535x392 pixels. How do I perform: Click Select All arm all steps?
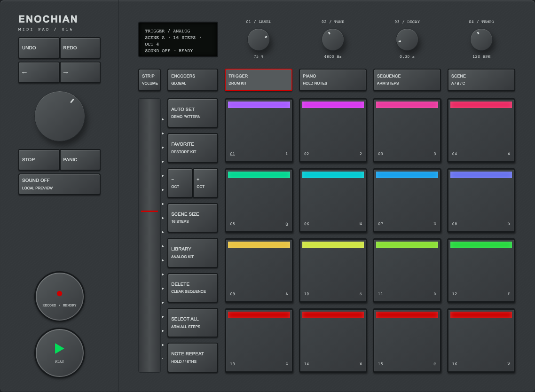[x=192, y=323]
